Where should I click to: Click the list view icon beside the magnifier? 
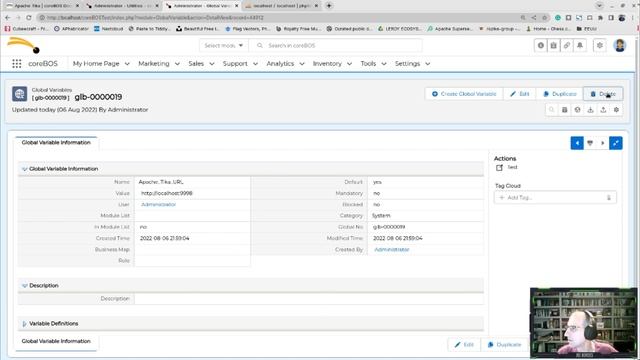pyautogui.click(x=564, y=110)
